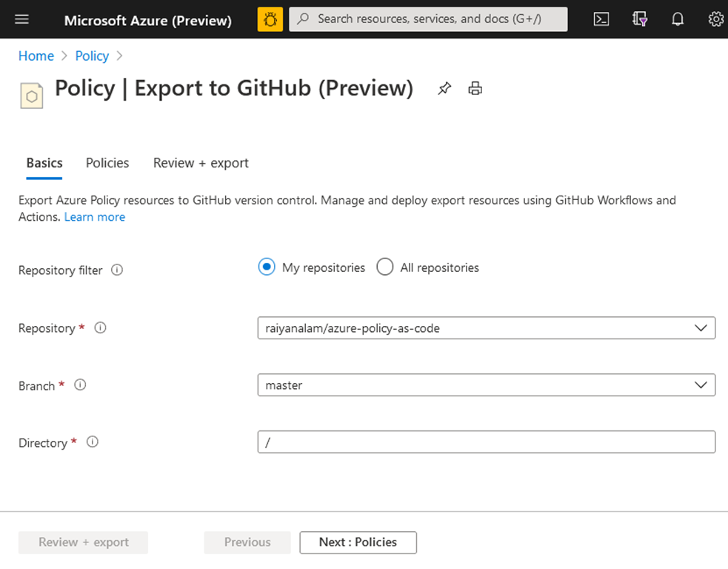Show Azure notifications bell
728x569 pixels.
click(678, 19)
